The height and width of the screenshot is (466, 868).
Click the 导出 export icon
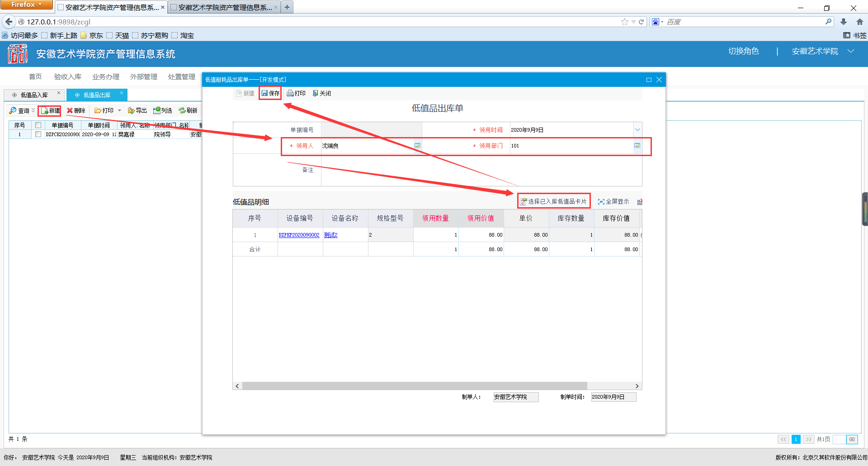click(x=132, y=110)
